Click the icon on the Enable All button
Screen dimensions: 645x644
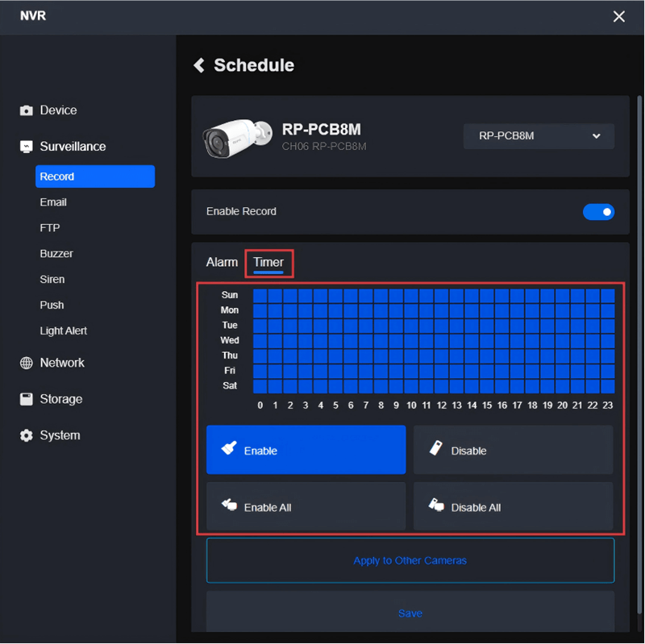[230, 505]
